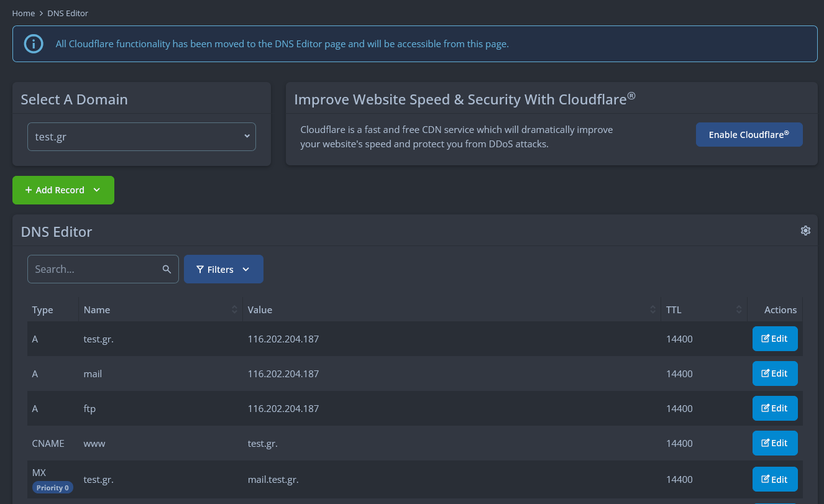Viewport: 824px width, 504px height.
Task: Click into the Search records field
Action: (x=93, y=269)
